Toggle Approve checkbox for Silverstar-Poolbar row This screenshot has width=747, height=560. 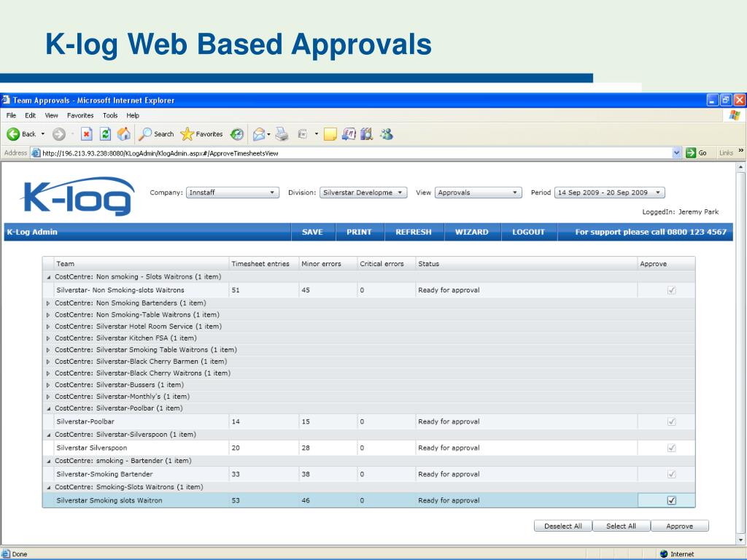[672, 421]
